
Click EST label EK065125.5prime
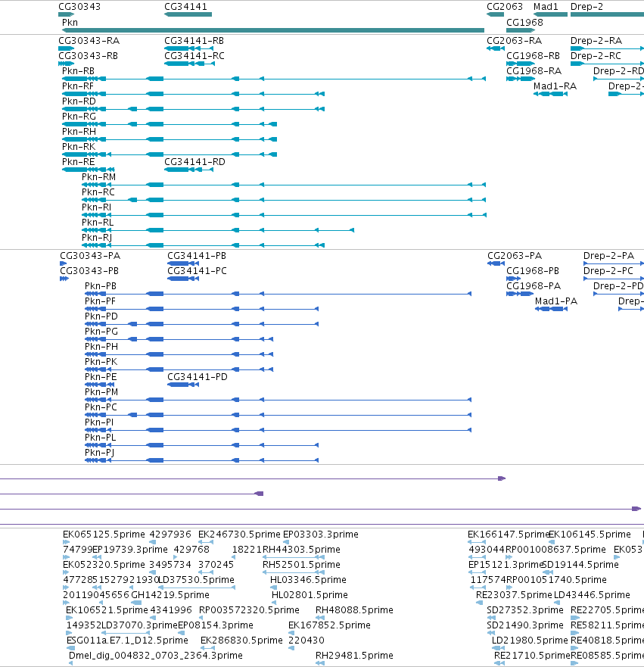point(104,535)
